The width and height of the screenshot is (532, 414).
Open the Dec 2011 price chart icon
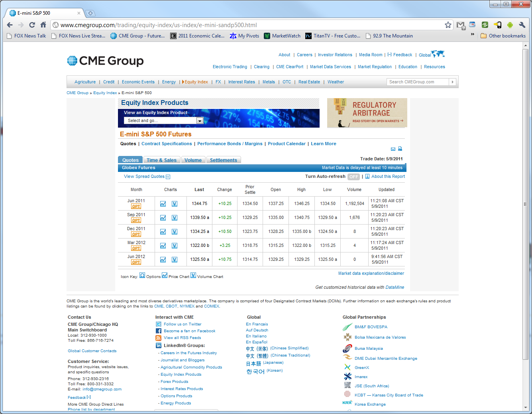(x=163, y=232)
